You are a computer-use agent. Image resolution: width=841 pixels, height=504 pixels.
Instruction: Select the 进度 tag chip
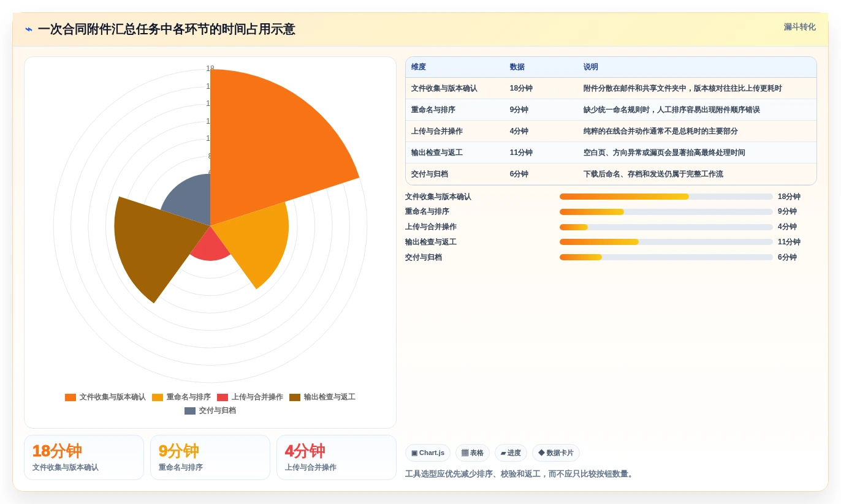511,453
